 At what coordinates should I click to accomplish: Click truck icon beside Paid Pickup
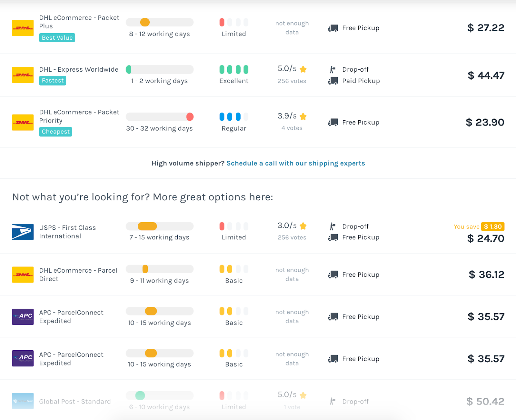pyautogui.click(x=333, y=81)
